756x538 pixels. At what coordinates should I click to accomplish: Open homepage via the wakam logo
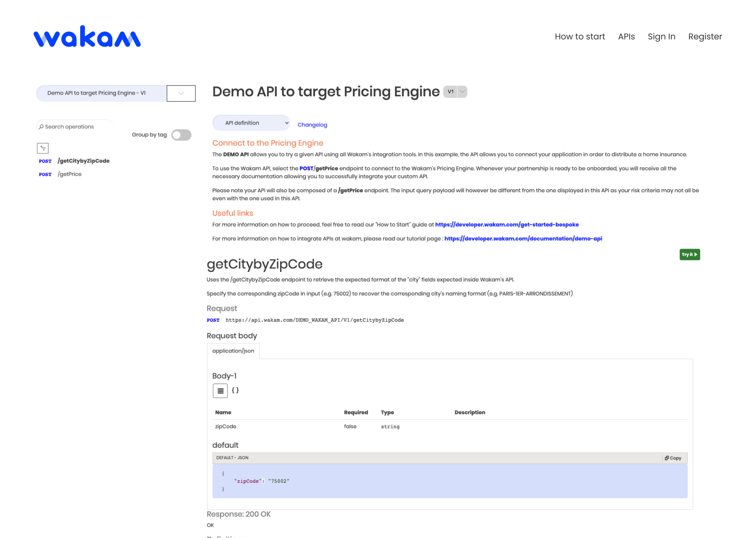click(87, 36)
